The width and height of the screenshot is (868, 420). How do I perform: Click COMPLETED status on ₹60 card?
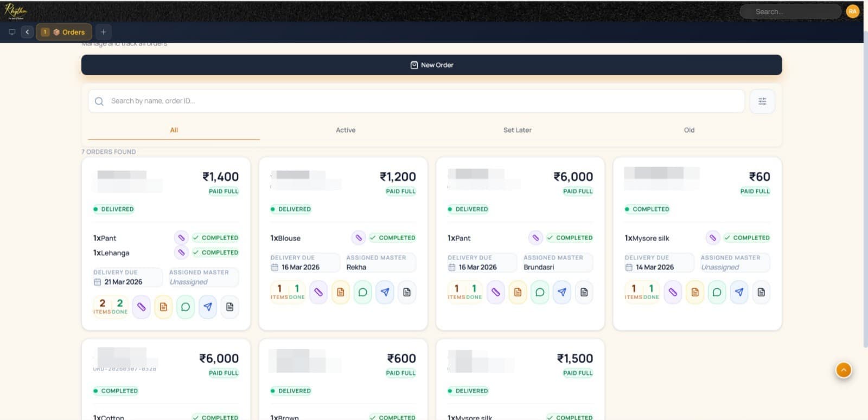pos(647,209)
